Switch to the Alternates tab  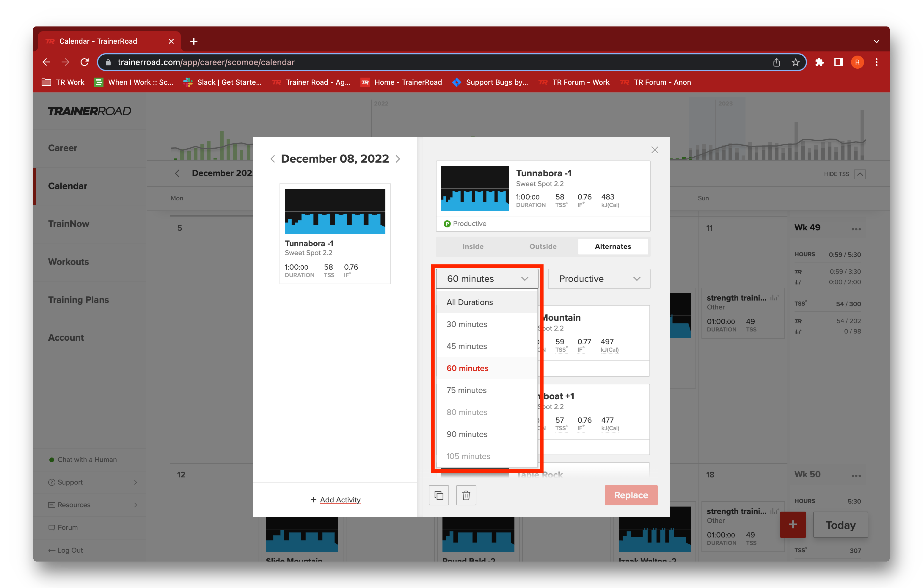pos(613,246)
